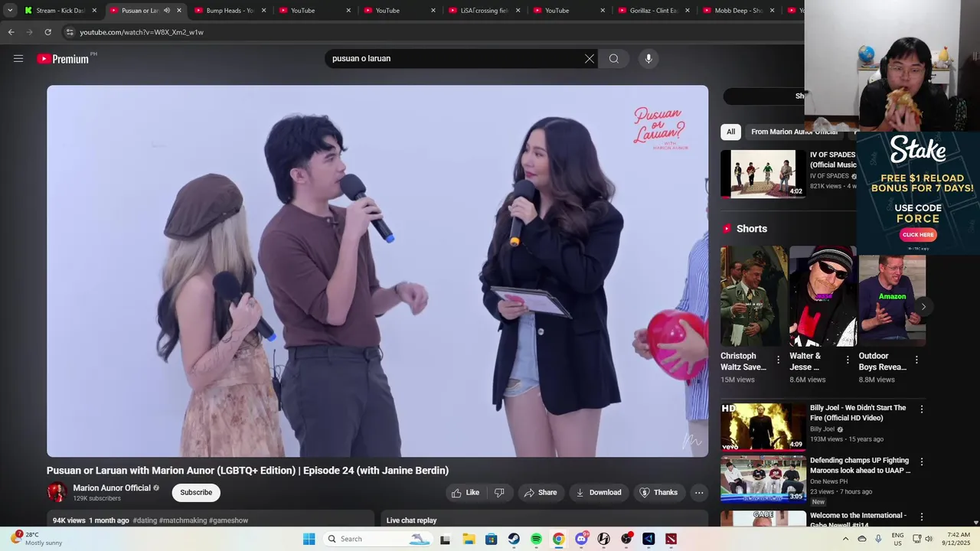
Task: Open Discord from the taskbar
Action: coord(581,539)
